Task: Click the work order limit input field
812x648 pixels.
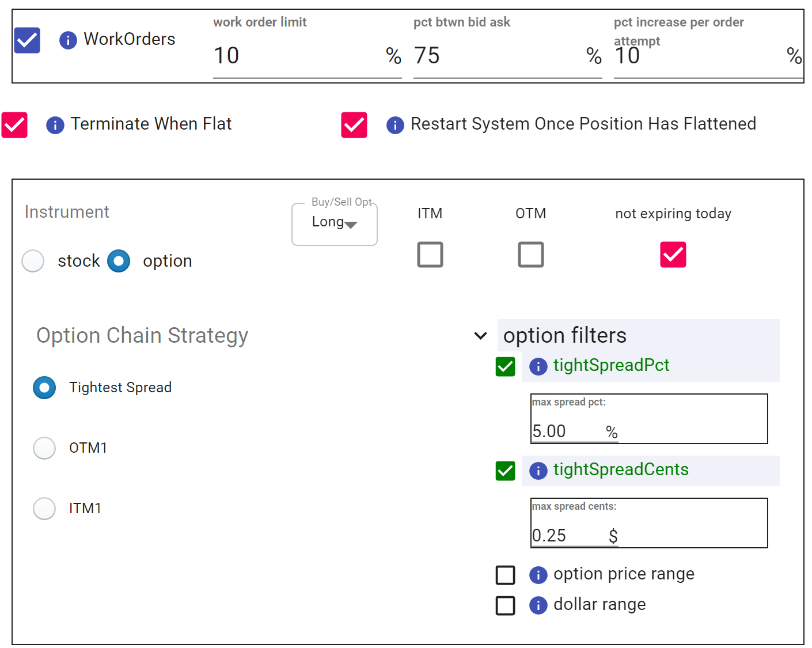Action: pos(297,56)
